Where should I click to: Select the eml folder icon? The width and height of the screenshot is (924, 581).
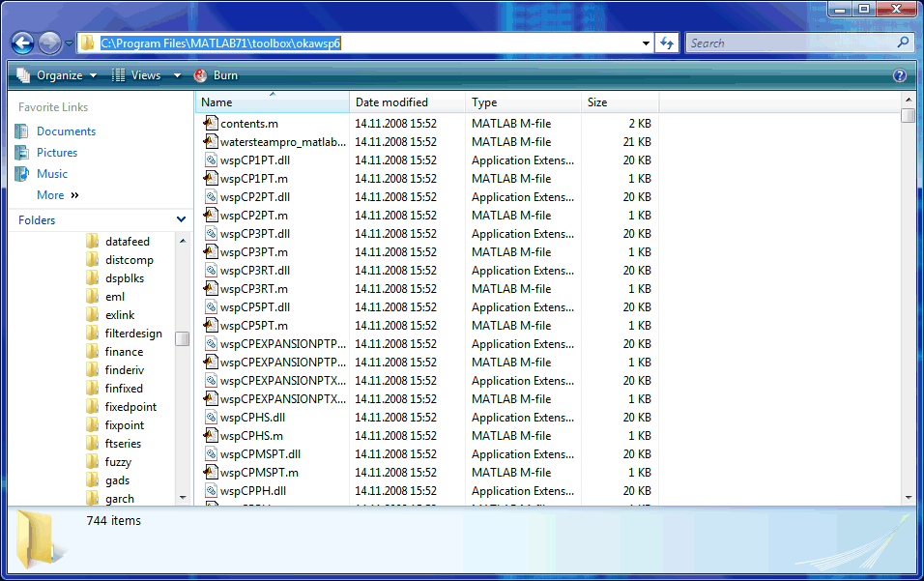pos(93,297)
